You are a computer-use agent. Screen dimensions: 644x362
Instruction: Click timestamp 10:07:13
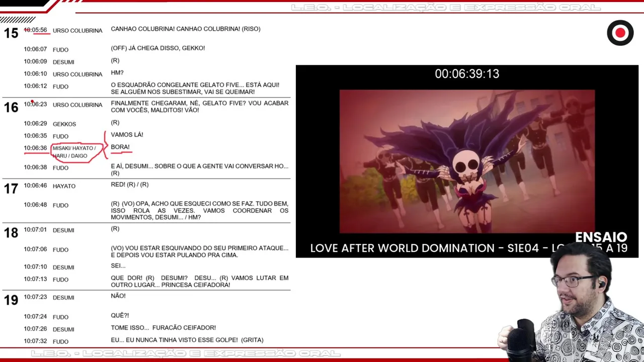pos(35,279)
